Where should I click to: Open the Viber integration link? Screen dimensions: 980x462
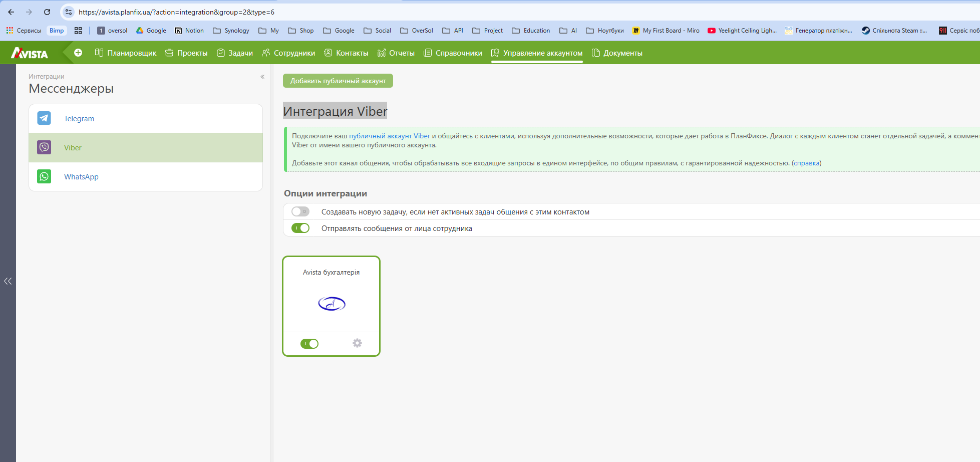point(73,148)
